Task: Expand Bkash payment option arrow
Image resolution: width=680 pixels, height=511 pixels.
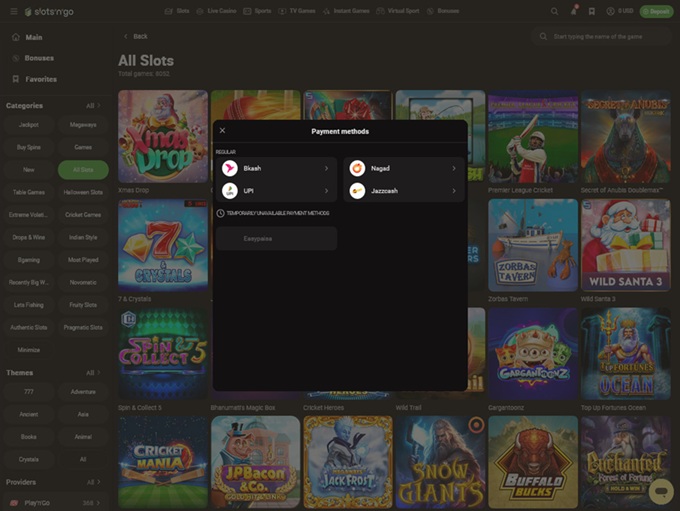Action: (326, 168)
